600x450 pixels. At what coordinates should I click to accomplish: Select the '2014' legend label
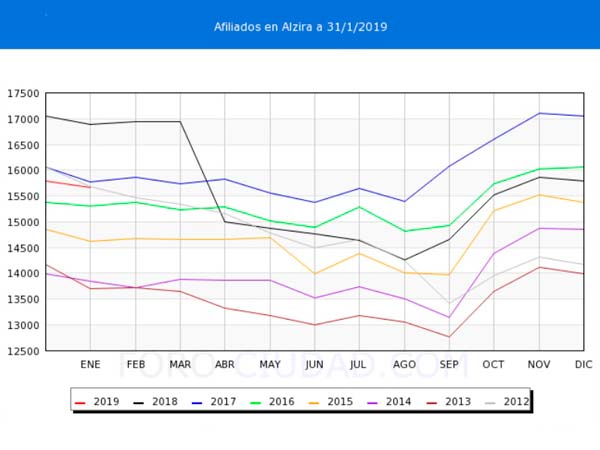tap(399, 402)
